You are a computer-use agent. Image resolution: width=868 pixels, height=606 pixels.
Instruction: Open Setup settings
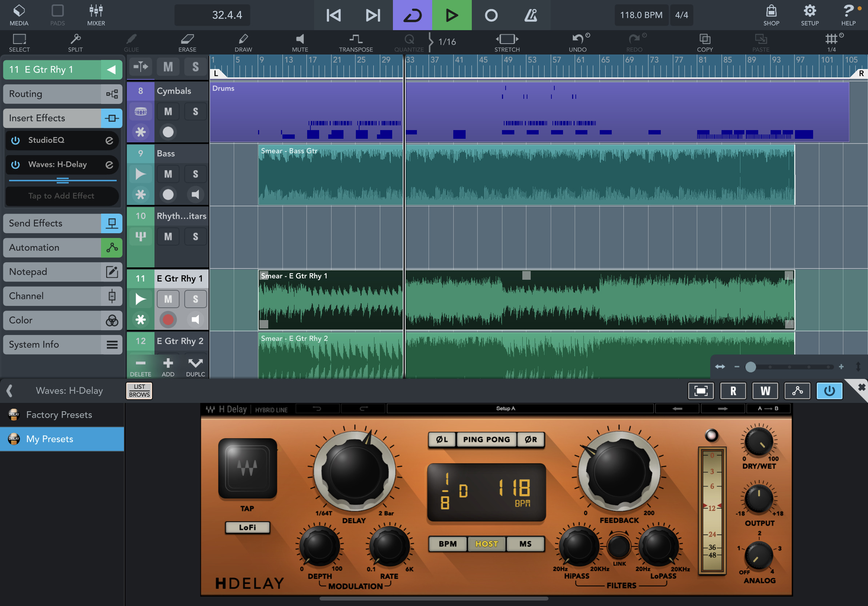[x=810, y=15]
